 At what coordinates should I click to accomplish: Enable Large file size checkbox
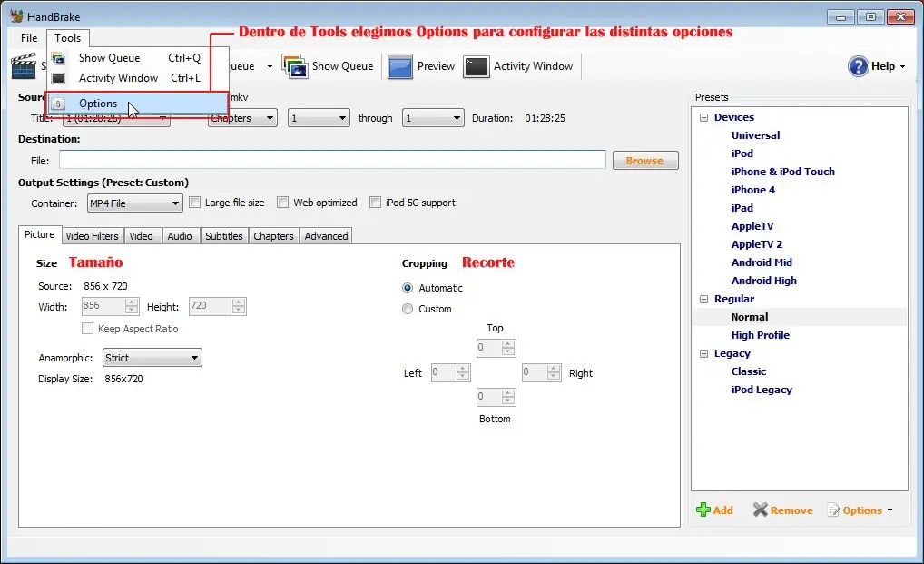(x=194, y=203)
